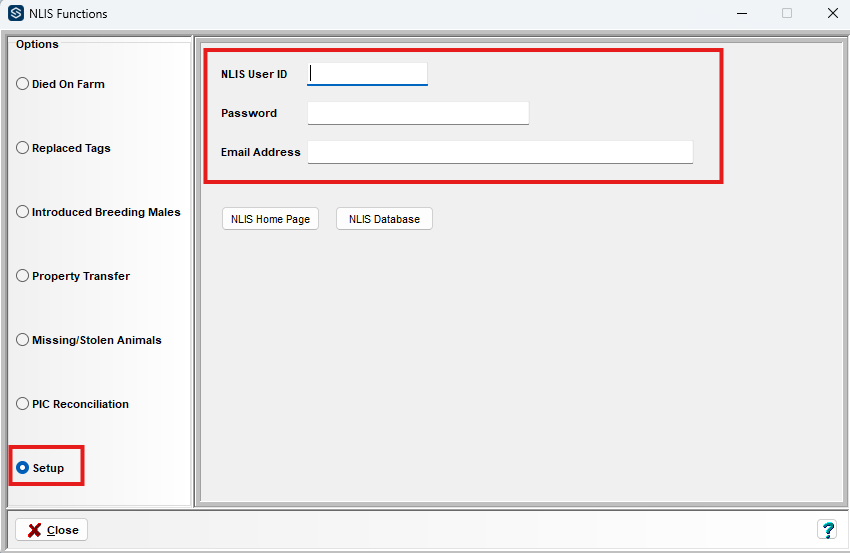Focus the NLIS User ID field
Screen dimensions: 850x553
click(367, 74)
